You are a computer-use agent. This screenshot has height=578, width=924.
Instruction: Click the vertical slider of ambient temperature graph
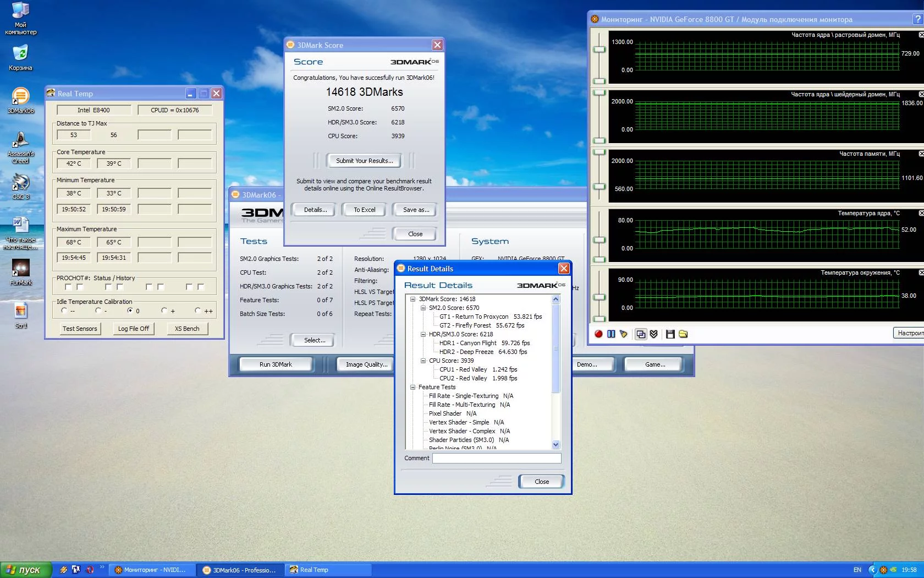pyautogui.click(x=599, y=297)
